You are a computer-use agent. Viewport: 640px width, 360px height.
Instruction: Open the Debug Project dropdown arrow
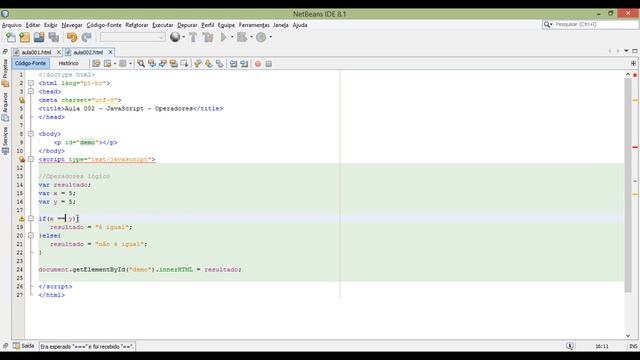pos(251,37)
